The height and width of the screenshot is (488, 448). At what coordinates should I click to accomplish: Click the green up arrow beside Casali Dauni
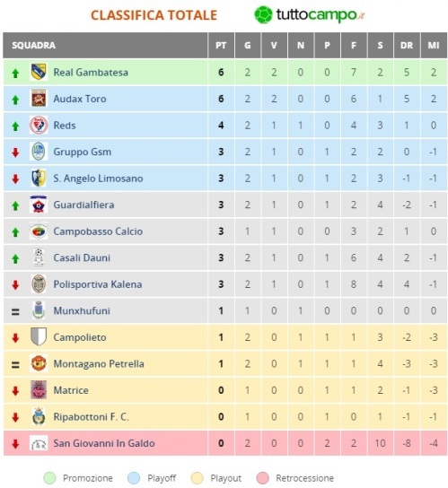point(15,259)
